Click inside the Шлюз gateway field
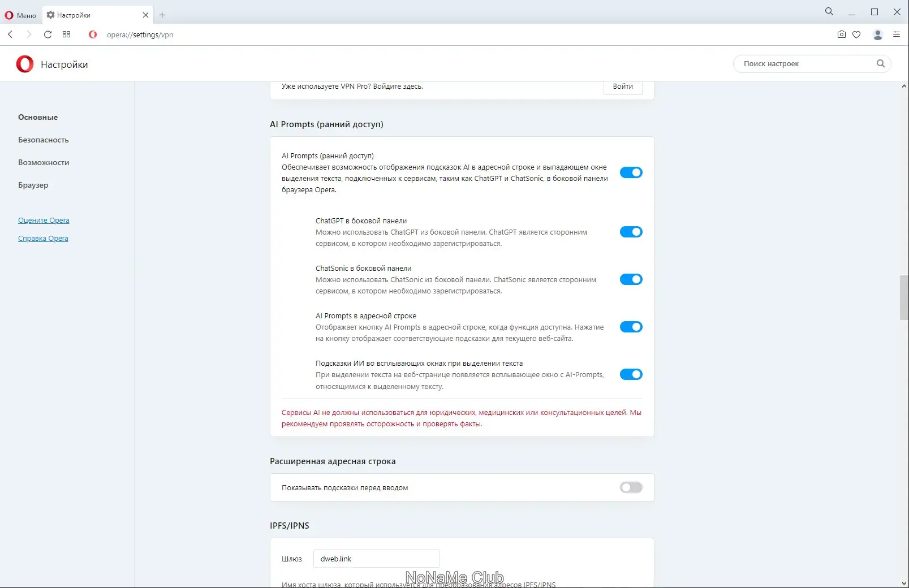The image size is (909, 588). (x=376, y=559)
